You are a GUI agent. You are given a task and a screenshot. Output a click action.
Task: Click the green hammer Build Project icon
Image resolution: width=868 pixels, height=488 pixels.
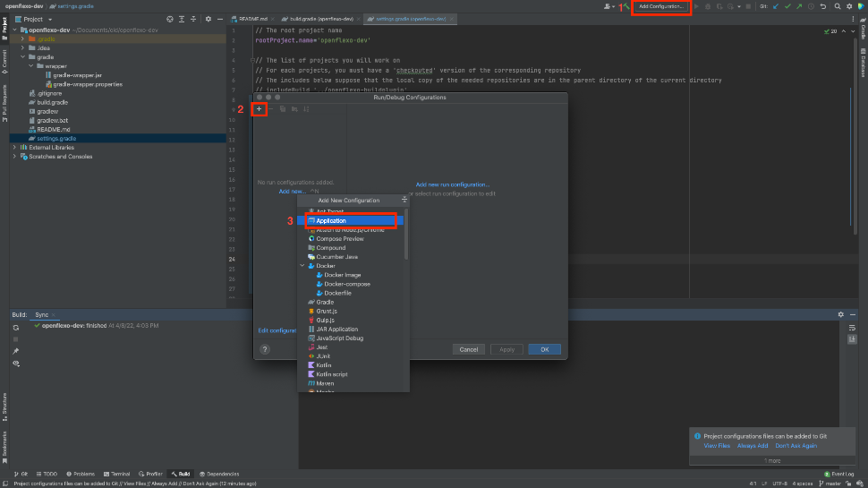626,6
